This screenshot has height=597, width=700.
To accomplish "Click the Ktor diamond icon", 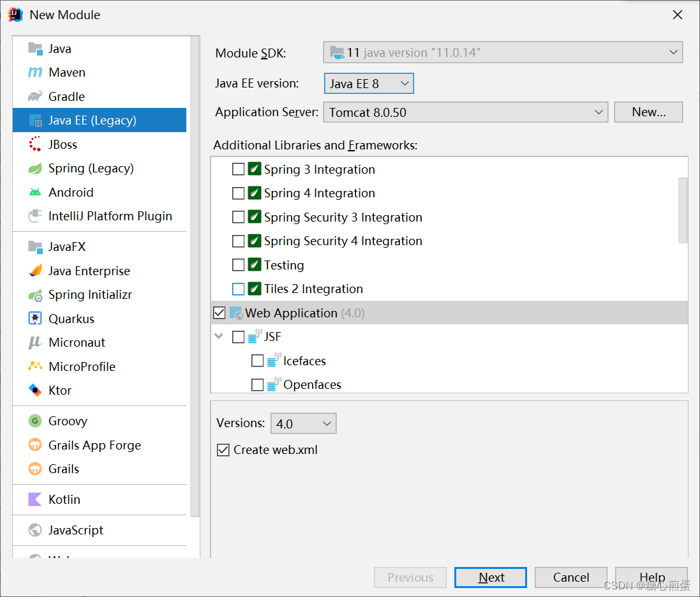I will (x=35, y=390).
